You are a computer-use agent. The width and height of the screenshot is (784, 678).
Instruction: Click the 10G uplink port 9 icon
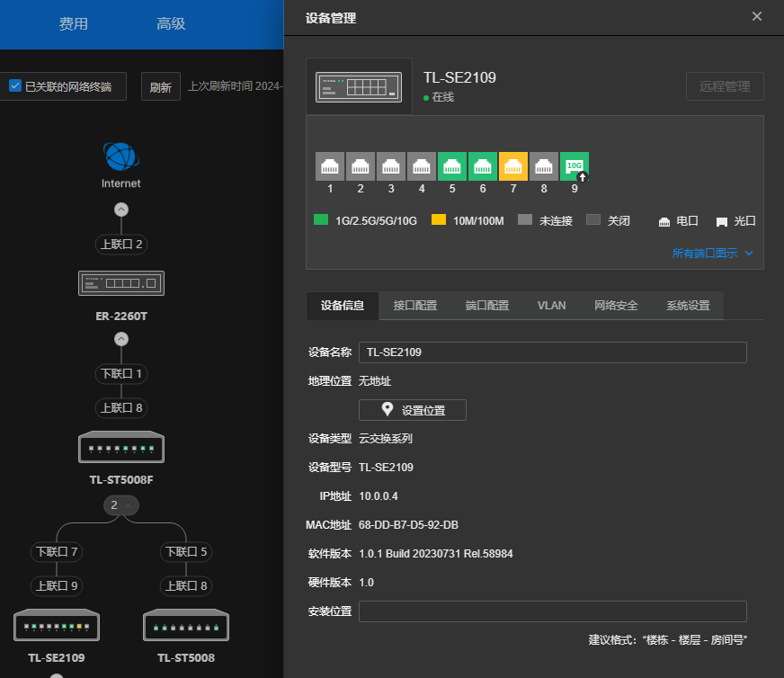574,166
